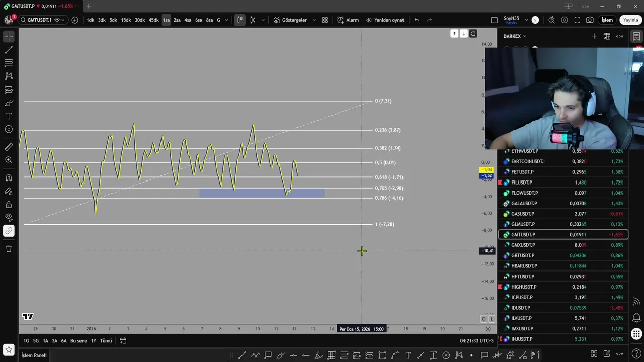Select the ruler measure tool
Viewport: 644px width, 362px height.
[9, 147]
